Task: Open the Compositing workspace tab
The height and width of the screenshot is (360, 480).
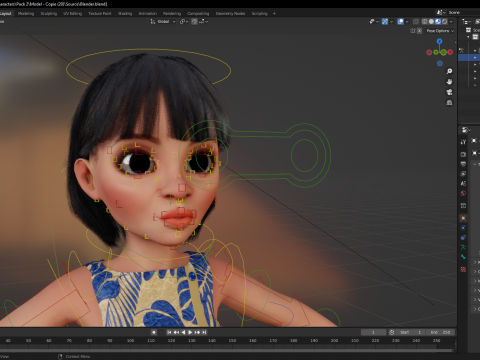Action: point(198,14)
